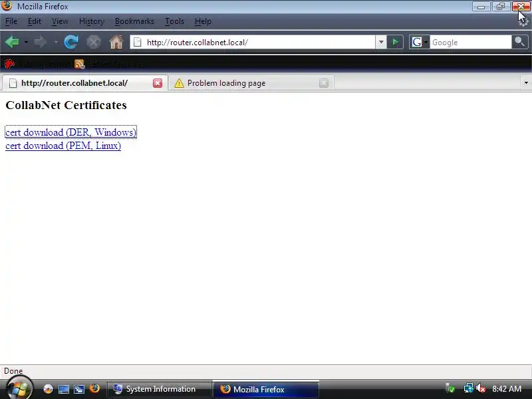Screen dimensions: 532x399
Task: Open the list all tabs dropdown
Action: 526,82
